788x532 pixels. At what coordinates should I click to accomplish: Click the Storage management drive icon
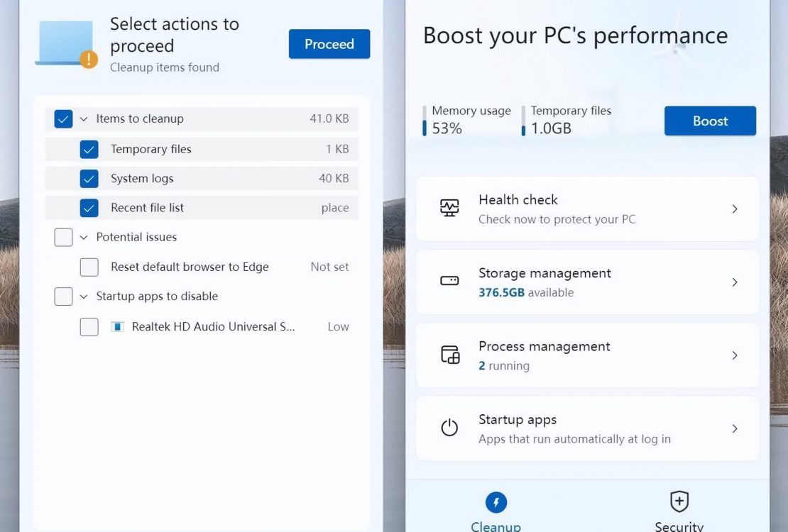449,280
